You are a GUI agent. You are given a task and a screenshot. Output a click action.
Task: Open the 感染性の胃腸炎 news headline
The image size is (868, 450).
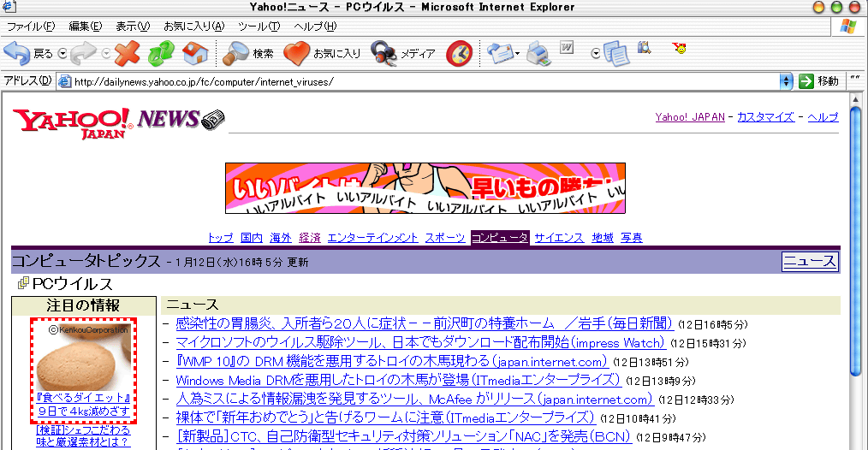point(424,323)
